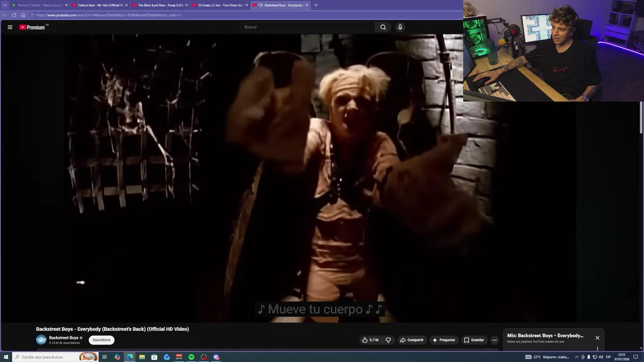Image resolution: width=644 pixels, height=362 pixels.
Task: Switch the ESP keyboard language indicator
Action: click(x=608, y=357)
